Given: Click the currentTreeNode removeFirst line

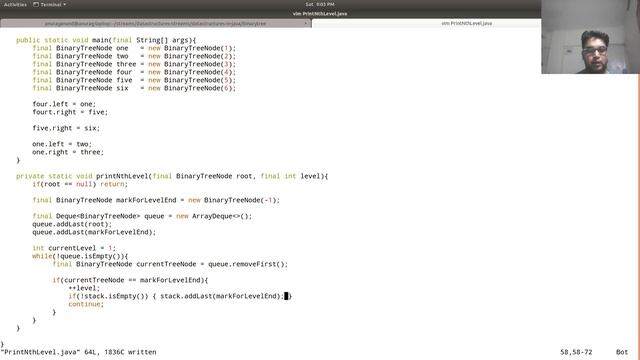Looking at the screenshot, I should pos(170,264).
